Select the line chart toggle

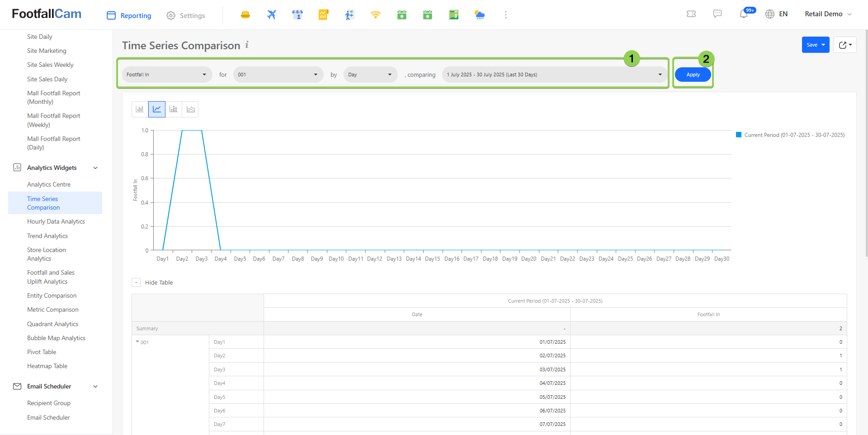point(157,109)
